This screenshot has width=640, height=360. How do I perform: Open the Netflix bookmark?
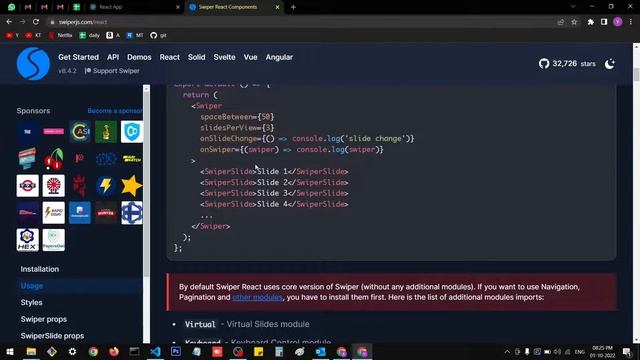pos(60,36)
